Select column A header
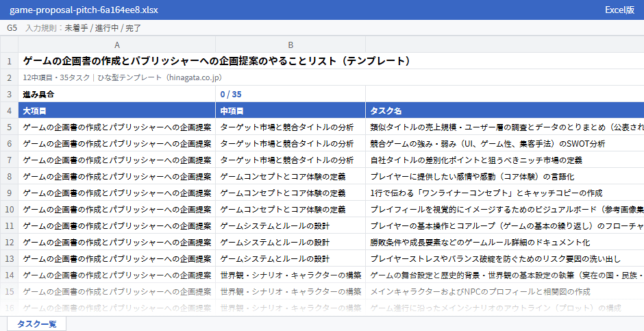Image resolution: width=644 pixels, height=331 pixels. point(117,45)
